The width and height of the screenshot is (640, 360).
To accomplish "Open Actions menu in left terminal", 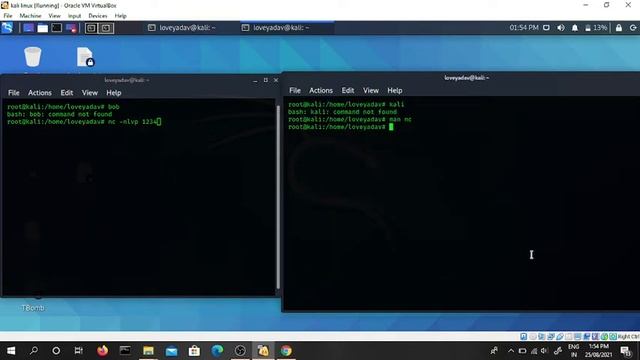I will tap(40, 93).
